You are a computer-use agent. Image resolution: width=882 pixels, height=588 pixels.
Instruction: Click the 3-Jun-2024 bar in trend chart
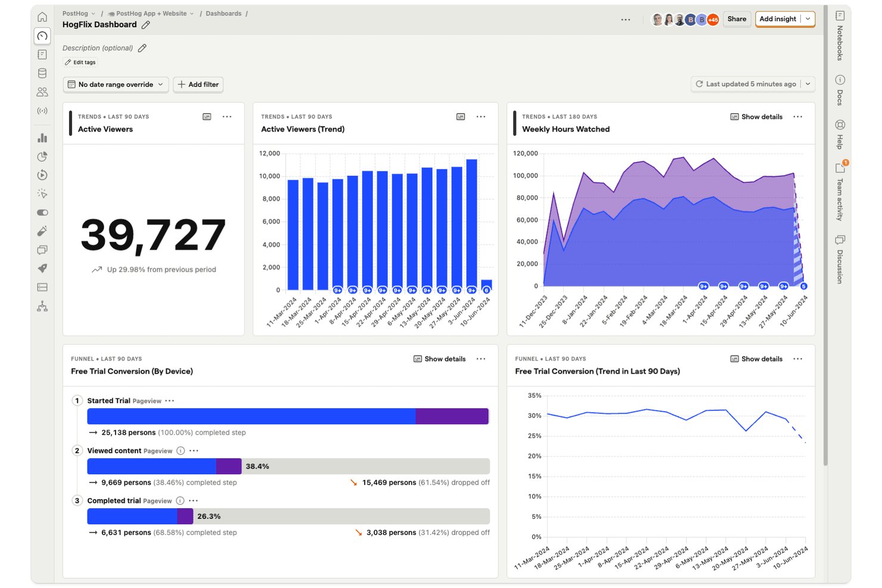(x=471, y=225)
